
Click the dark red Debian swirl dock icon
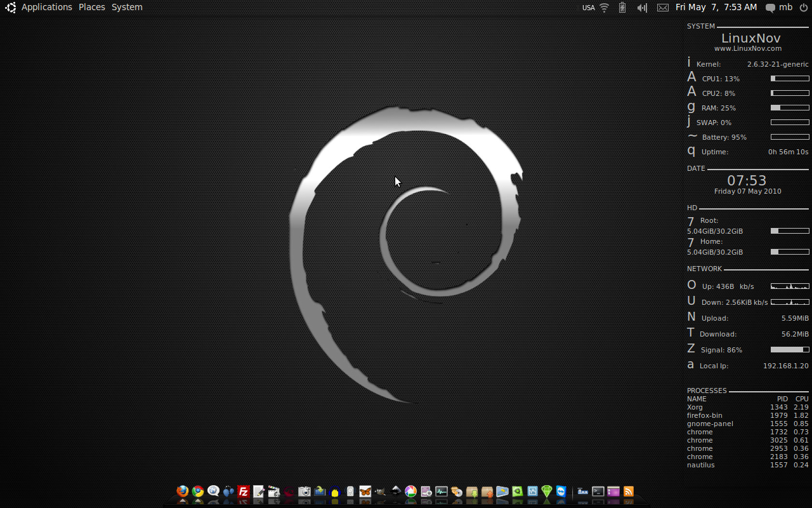coord(289,491)
